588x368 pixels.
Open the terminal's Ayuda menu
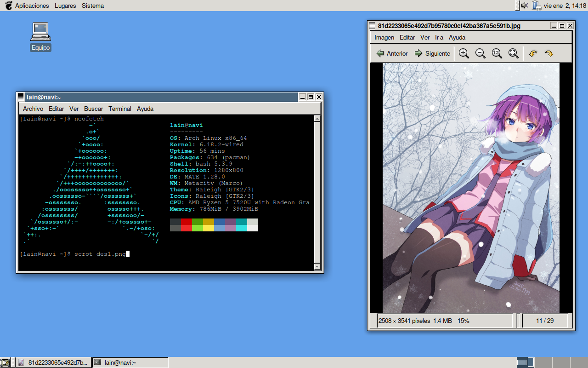[145, 109]
